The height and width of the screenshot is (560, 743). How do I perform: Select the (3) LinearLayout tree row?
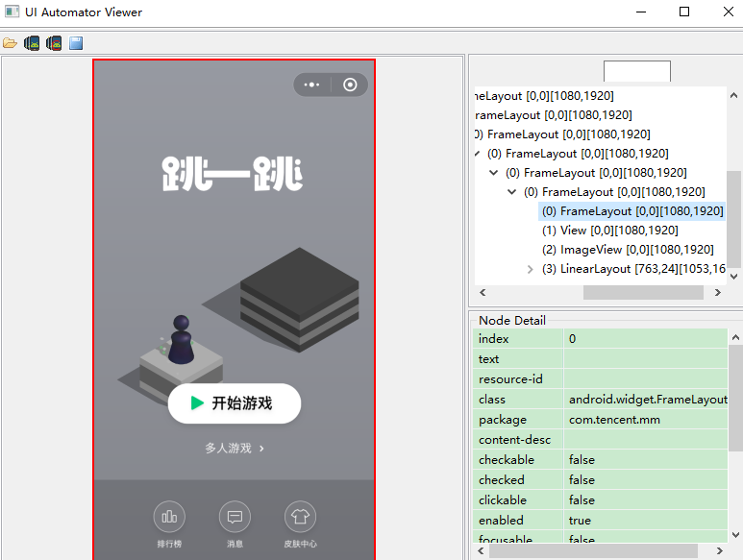point(633,269)
